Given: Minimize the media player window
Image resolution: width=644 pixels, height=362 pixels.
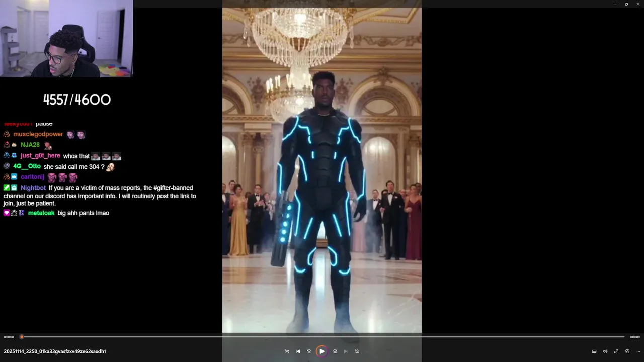Looking at the screenshot, I should (615, 4).
